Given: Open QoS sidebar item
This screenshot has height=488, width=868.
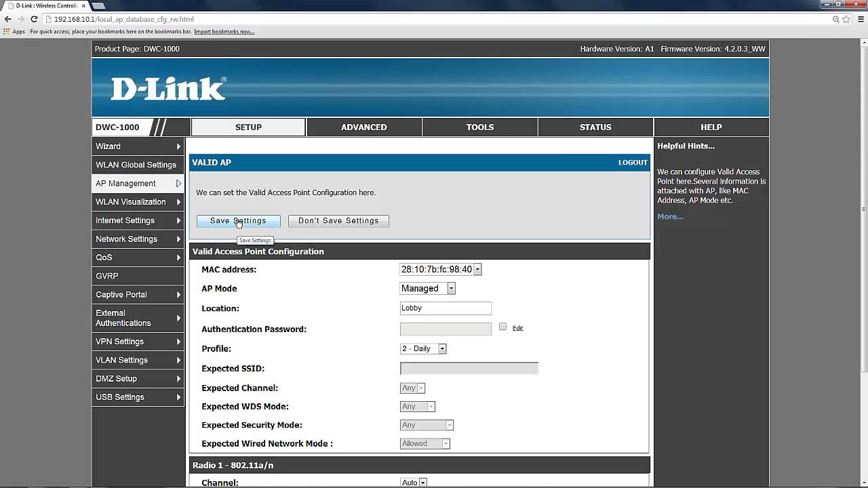Looking at the screenshot, I should [138, 258].
